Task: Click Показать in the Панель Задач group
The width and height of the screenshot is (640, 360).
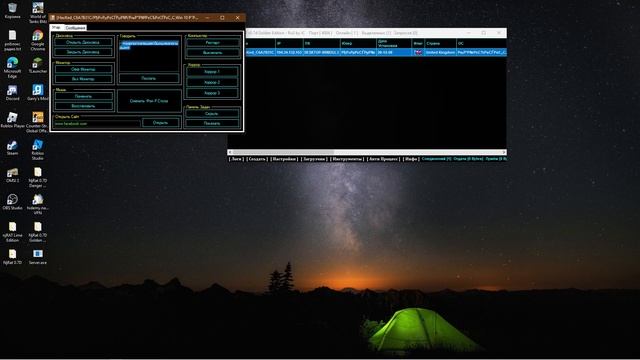Action: [212, 123]
